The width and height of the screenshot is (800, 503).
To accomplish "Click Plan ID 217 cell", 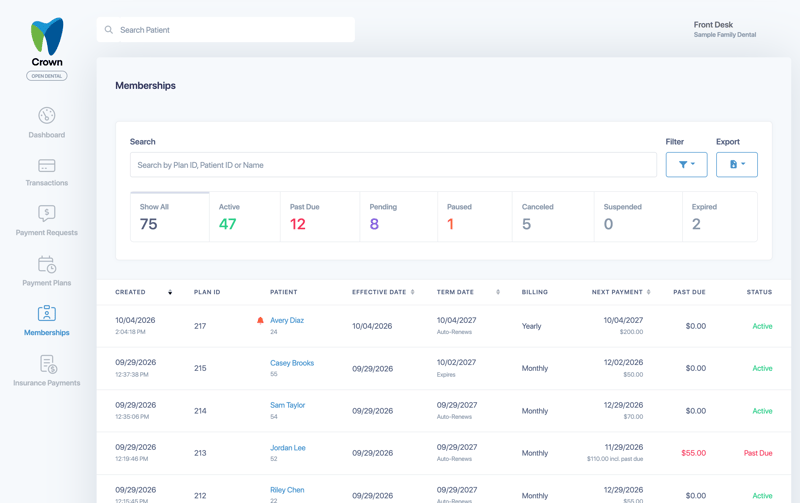I will 200,326.
